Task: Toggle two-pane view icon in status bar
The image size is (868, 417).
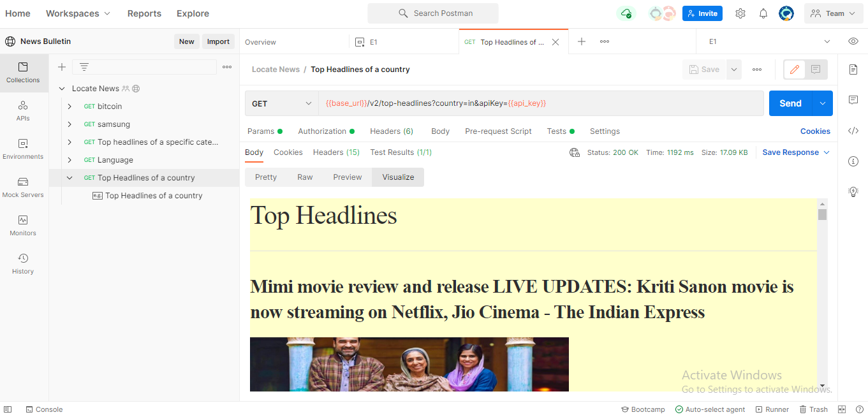Action: pyautogui.click(x=842, y=409)
